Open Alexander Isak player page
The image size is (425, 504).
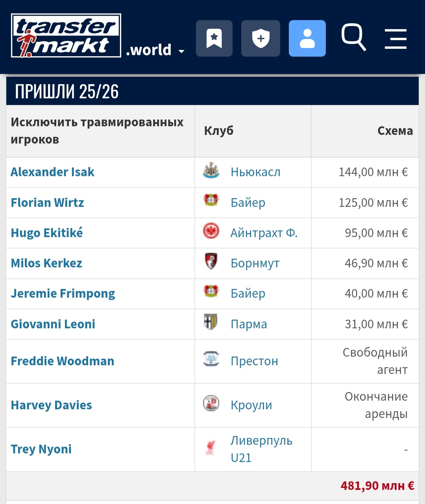coord(52,172)
